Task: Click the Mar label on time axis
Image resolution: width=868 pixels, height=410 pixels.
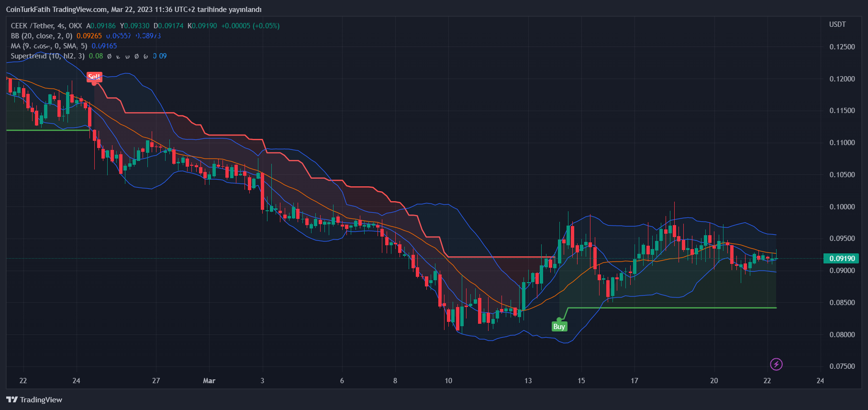Action: pyautogui.click(x=209, y=381)
